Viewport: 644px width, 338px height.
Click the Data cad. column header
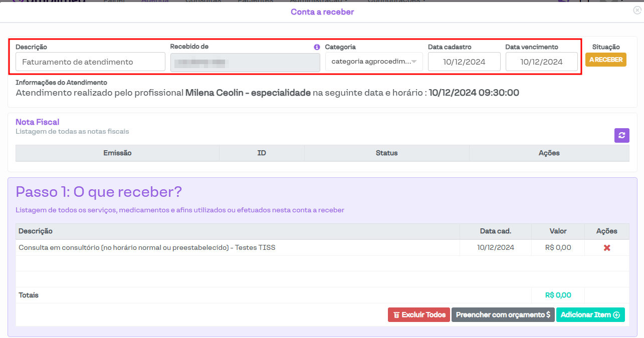point(495,231)
